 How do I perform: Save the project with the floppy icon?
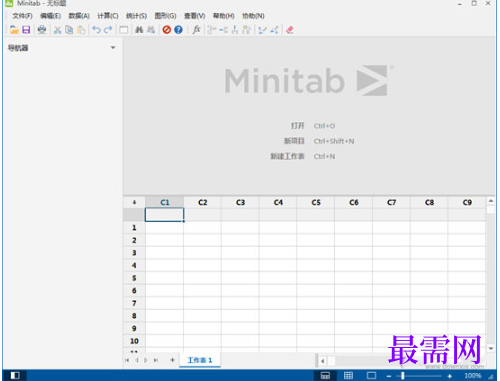[x=26, y=30]
